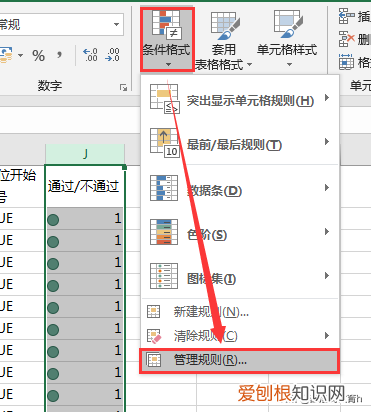Image resolution: width=371 pixels, height=412 pixels.
Task: Expand 最前/最后规则 submenu arrow
Action: point(327,142)
